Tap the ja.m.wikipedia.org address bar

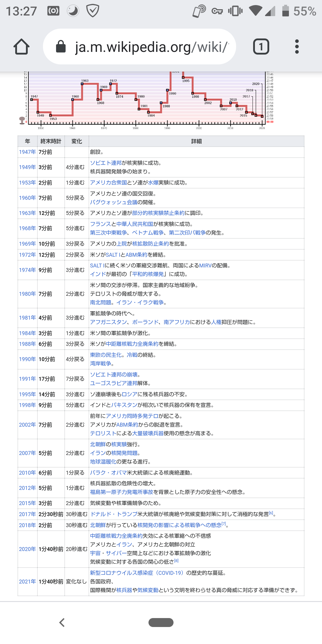(140, 47)
